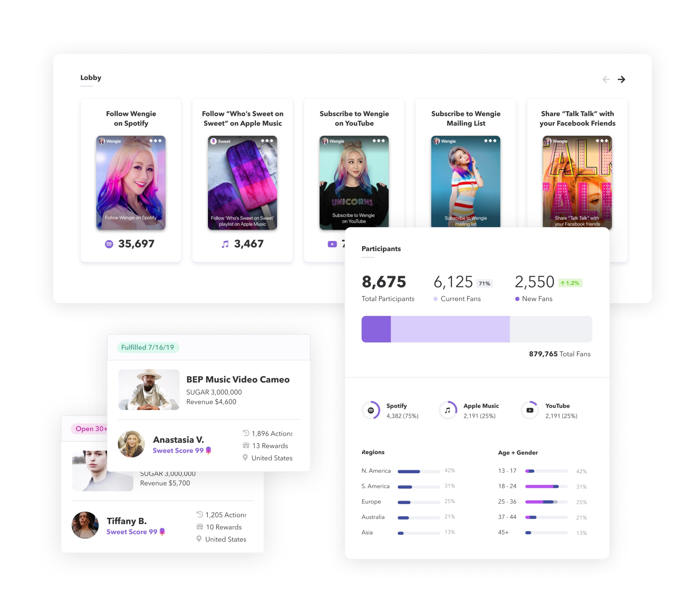700x615 pixels.
Task: Click the previous arrow in Lobby carousel
Action: click(606, 79)
